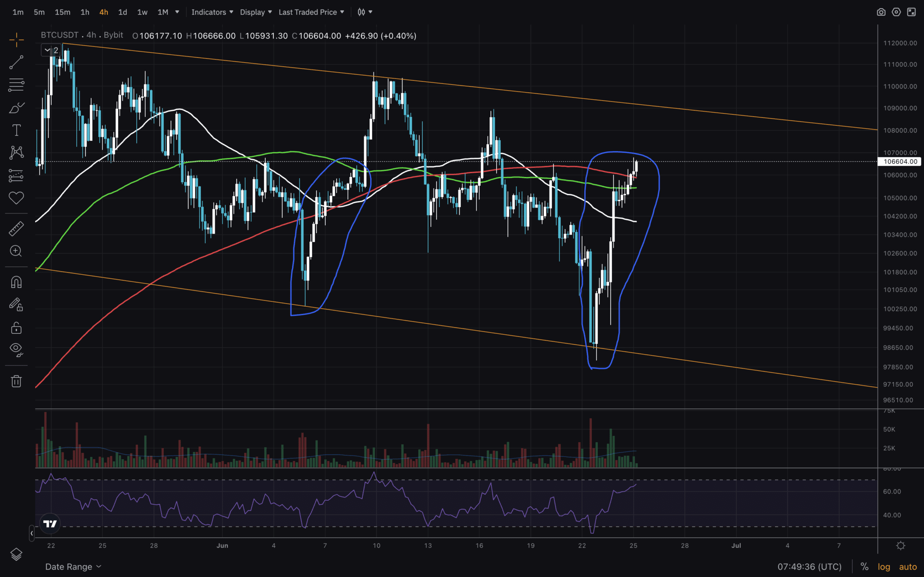Toggle magnet mode in the left toolbar

[16, 282]
